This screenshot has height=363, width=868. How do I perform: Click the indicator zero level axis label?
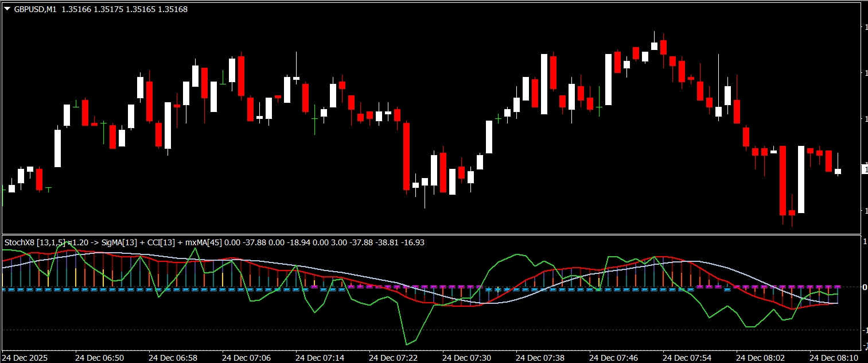click(865, 287)
